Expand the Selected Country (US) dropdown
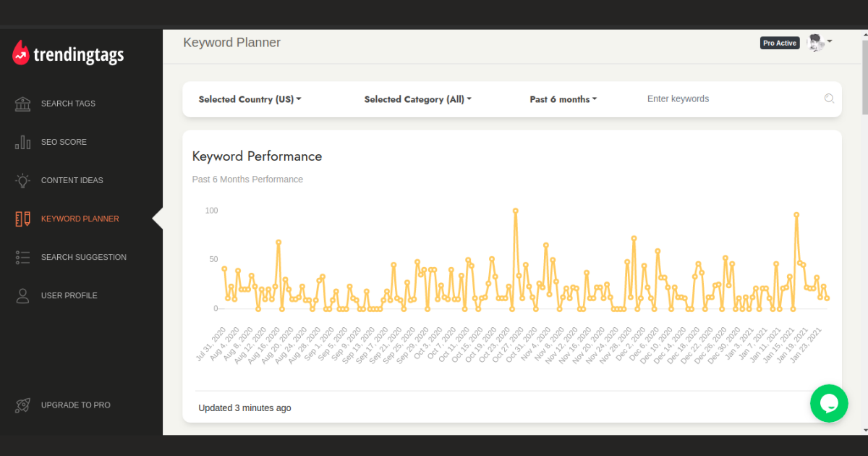The height and width of the screenshot is (456, 868). tap(250, 99)
